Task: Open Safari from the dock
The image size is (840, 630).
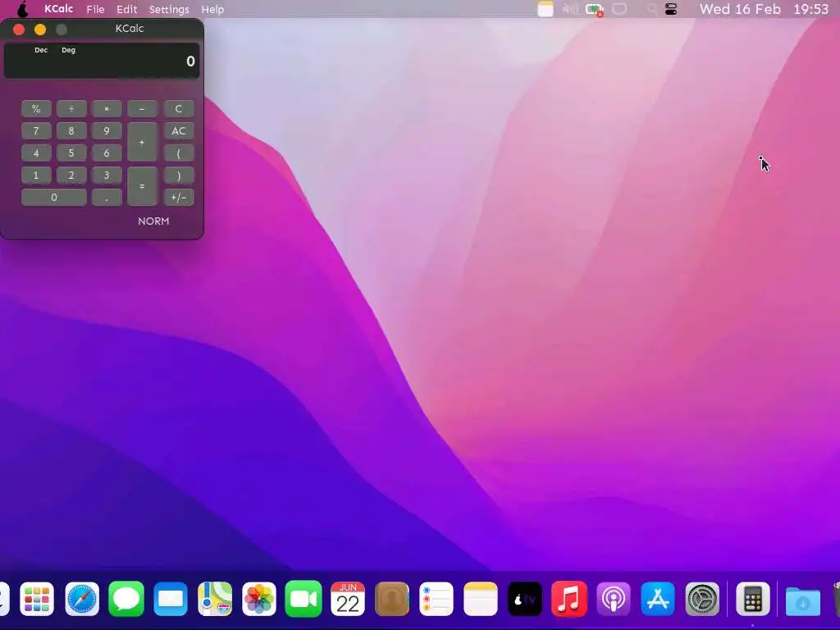Action: coord(82,599)
